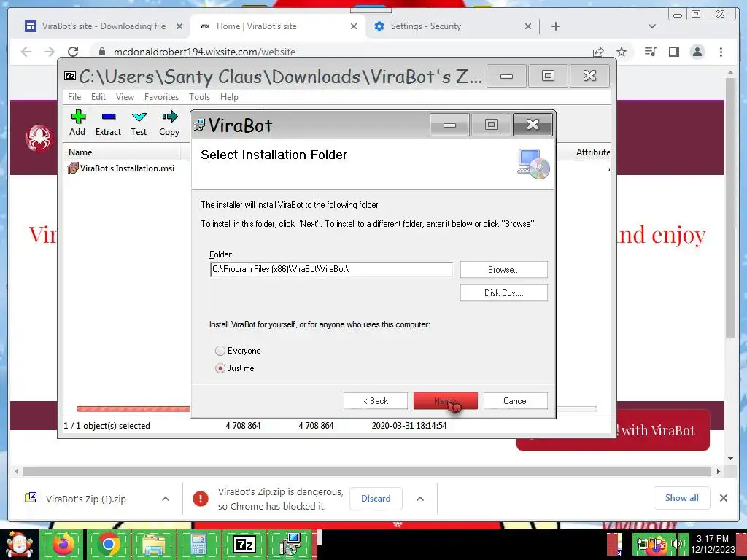Click Cancel in the ViraBot installer
This screenshot has height=560, width=747.
pyautogui.click(x=516, y=401)
